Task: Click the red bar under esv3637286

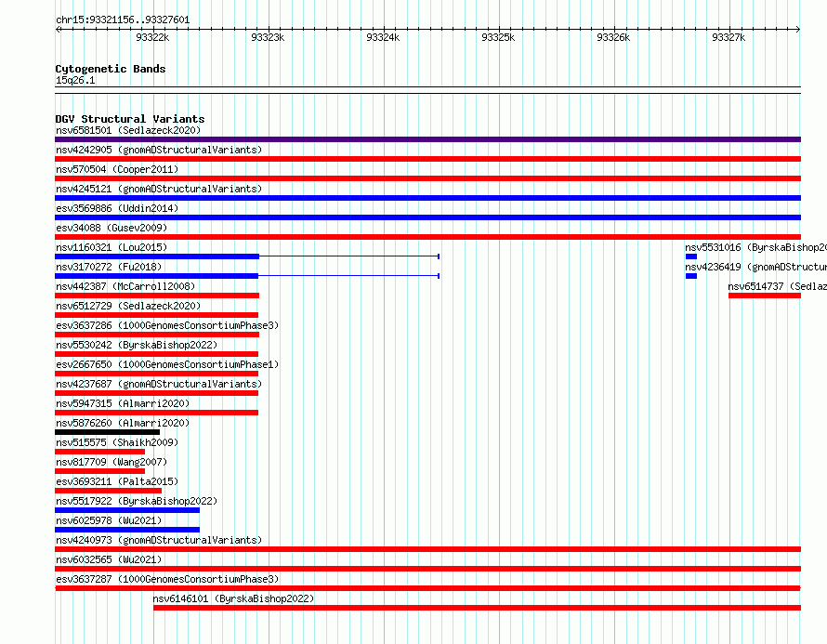Action: coord(157,335)
